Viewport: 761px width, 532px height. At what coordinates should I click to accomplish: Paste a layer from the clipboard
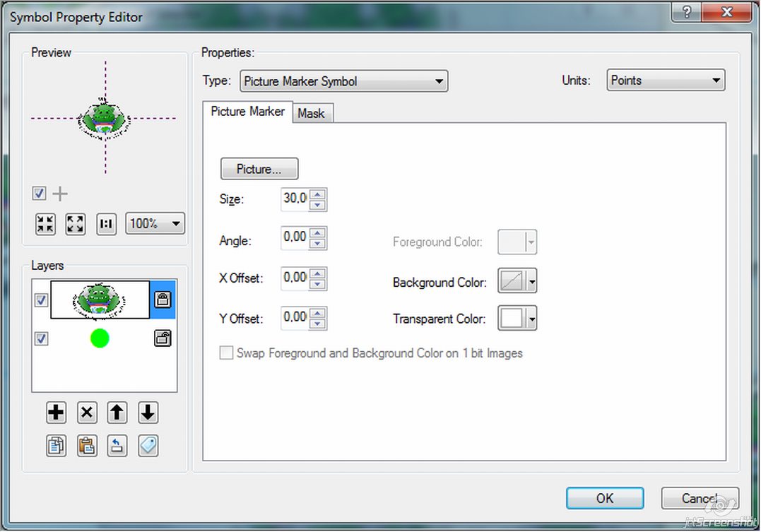click(x=87, y=446)
